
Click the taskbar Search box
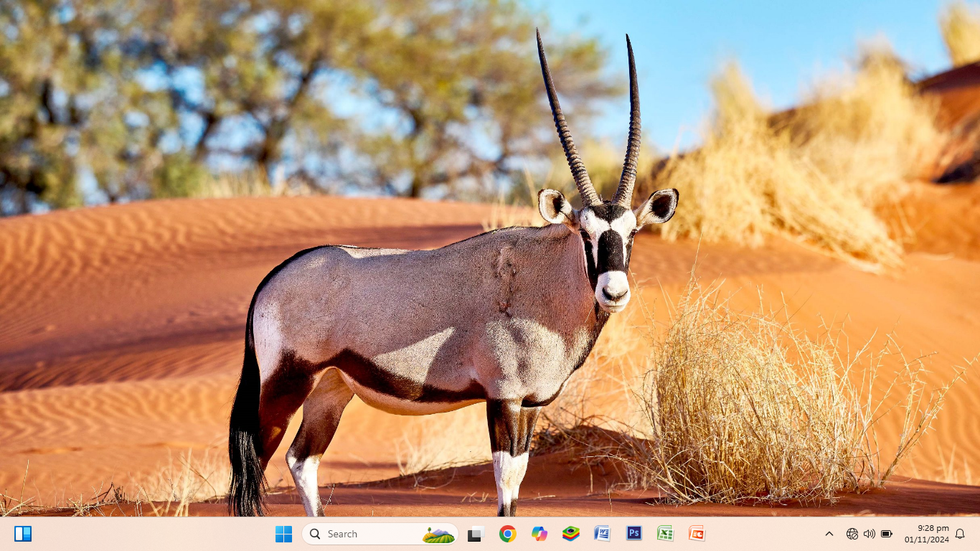380,534
